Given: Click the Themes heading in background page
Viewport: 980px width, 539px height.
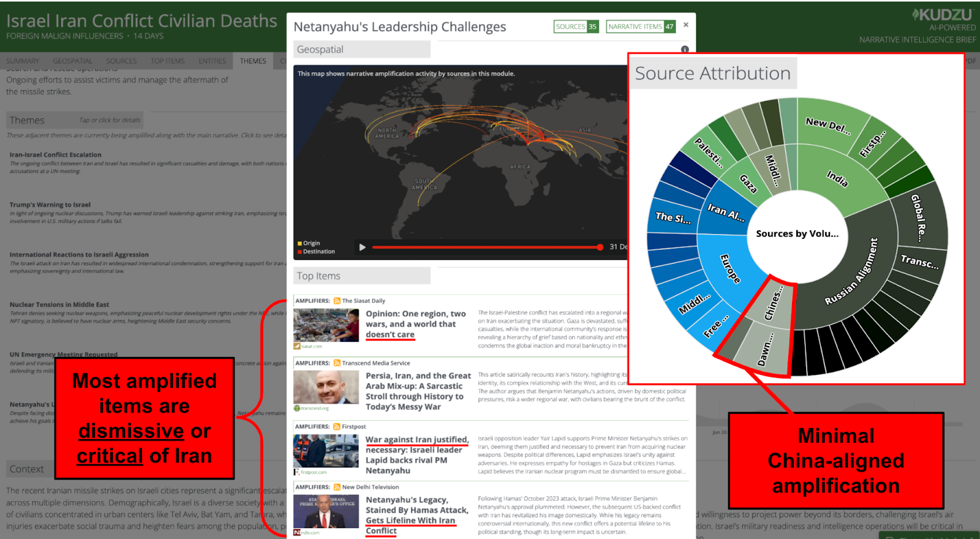Looking at the screenshot, I should 27,120.
